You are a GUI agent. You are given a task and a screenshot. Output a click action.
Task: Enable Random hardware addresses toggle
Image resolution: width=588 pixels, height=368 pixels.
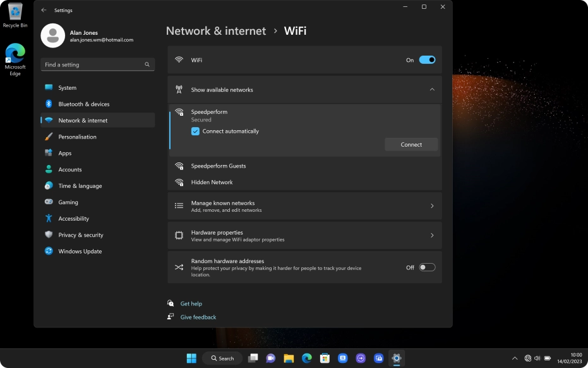point(427,267)
